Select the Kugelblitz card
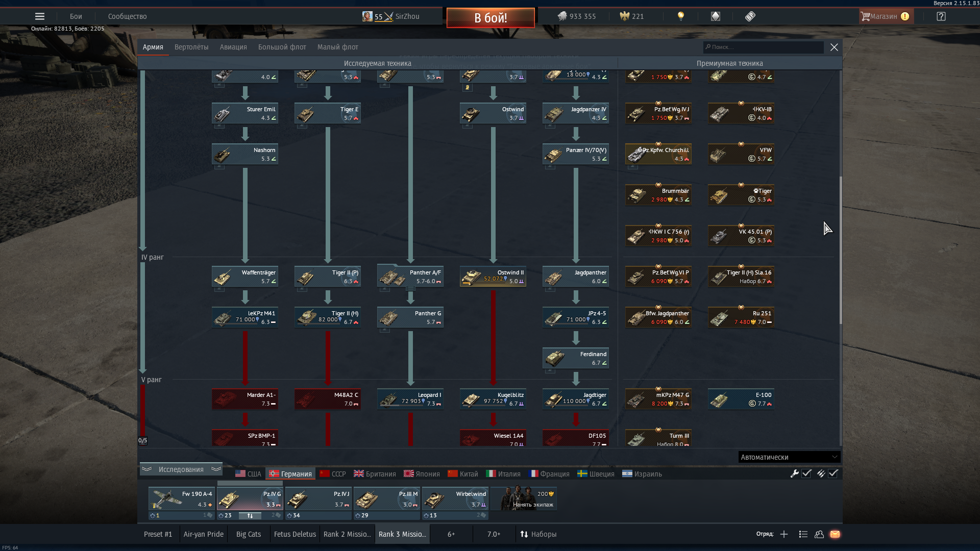 pos(493,399)
